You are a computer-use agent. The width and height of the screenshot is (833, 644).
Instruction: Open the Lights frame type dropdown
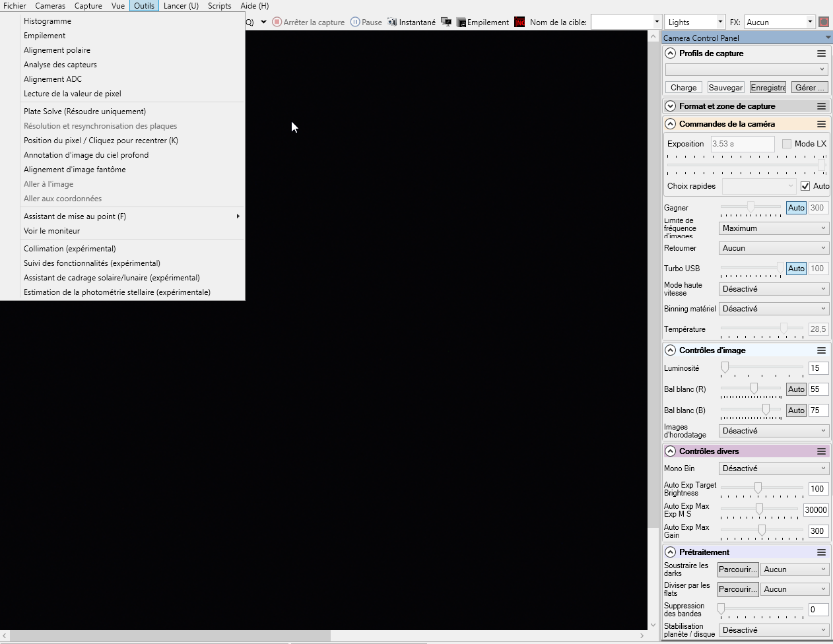pyautogui.click(x=694, y=22)
